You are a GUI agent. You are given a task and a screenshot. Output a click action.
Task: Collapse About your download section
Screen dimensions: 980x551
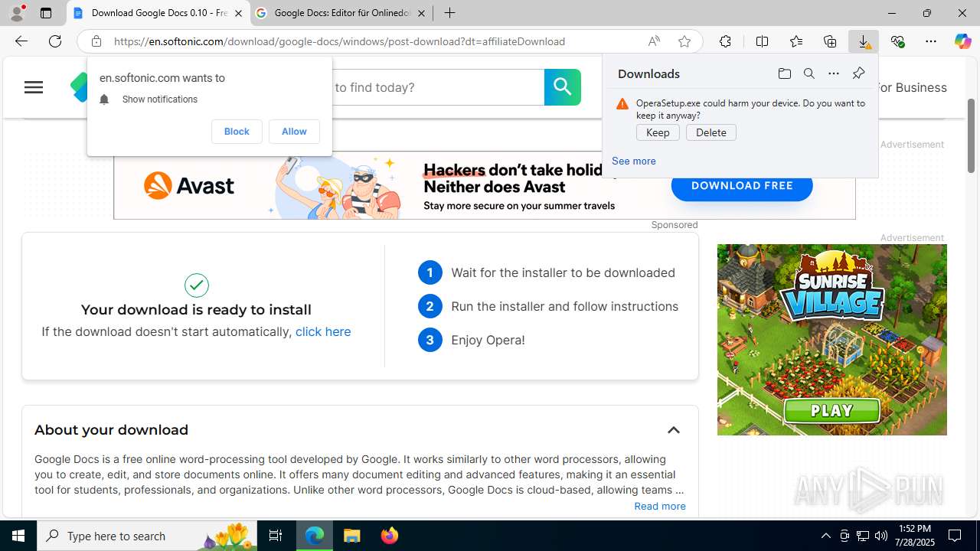[673, 430]
